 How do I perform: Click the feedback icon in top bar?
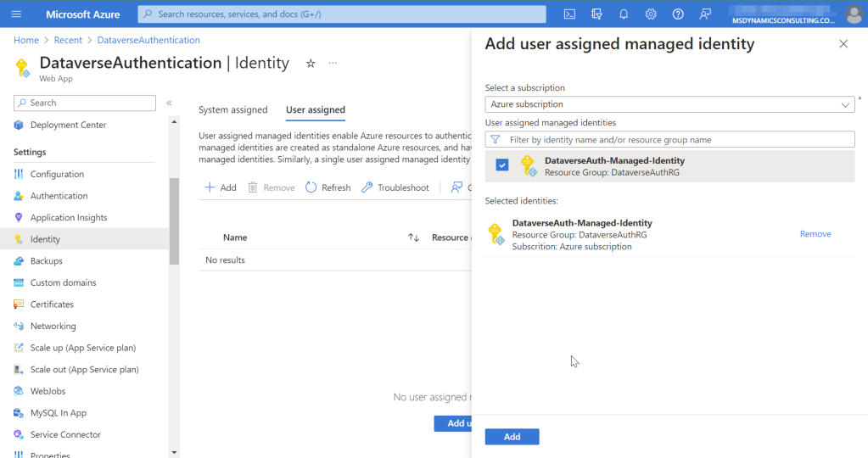[705, 14]
